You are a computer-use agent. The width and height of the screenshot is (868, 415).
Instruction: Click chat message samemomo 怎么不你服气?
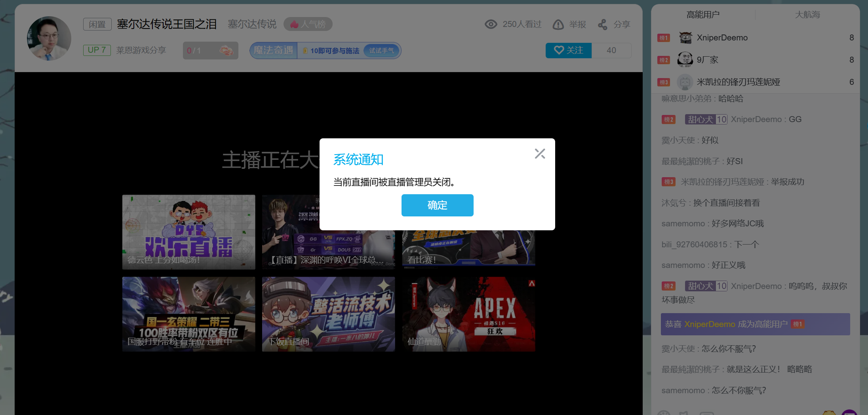(714, 390)
